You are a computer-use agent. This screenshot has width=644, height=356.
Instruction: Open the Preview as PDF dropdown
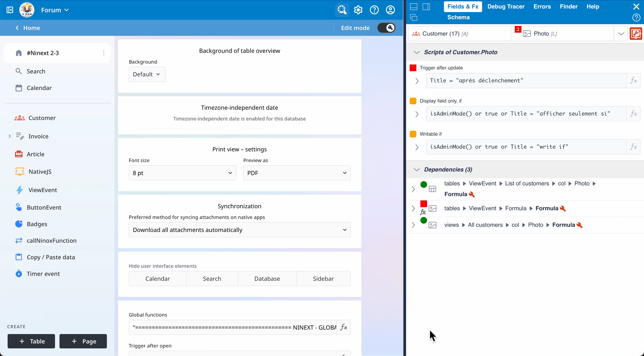297,173
